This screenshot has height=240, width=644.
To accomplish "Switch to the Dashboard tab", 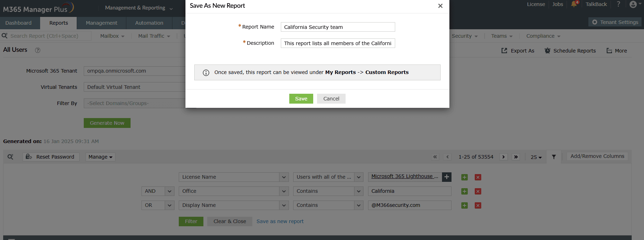I will [18, 23].
